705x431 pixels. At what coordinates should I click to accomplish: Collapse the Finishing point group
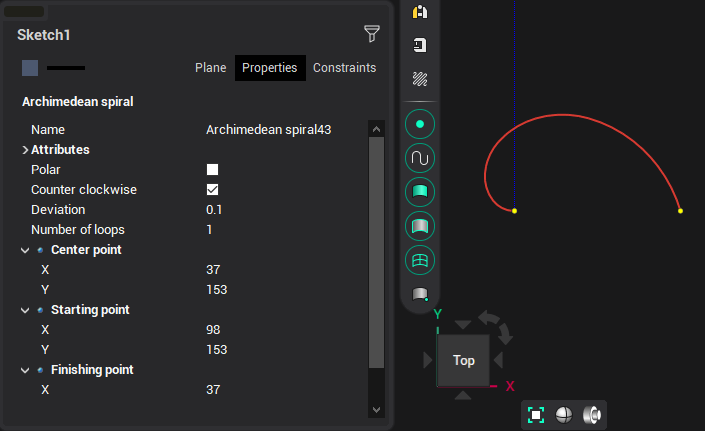[x=25, y=370]
